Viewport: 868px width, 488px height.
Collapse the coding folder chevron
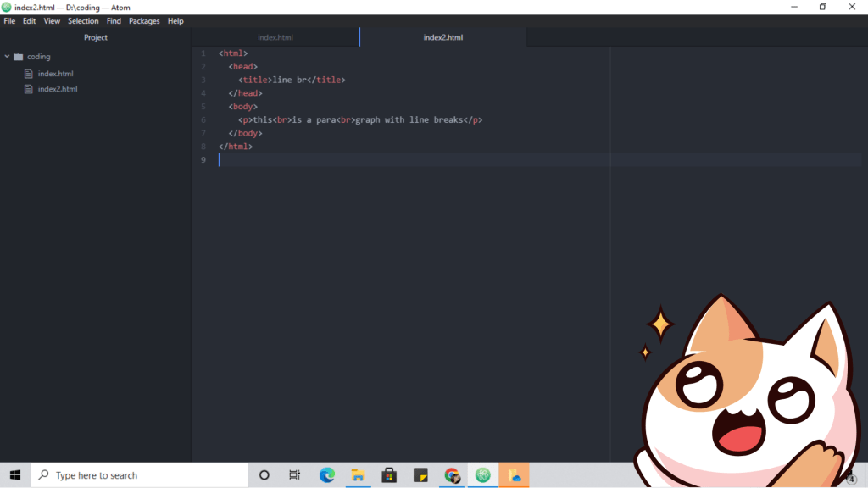tap(8, 57)
